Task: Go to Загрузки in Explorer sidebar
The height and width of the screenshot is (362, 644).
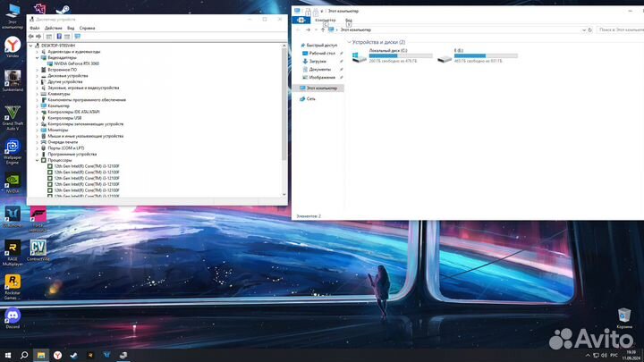Action: point(318,61)
